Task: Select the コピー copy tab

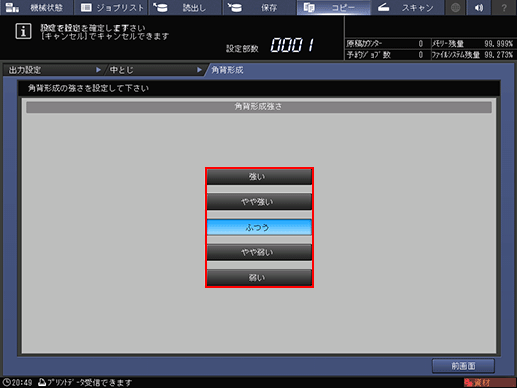Action: (x=333, y=7)
